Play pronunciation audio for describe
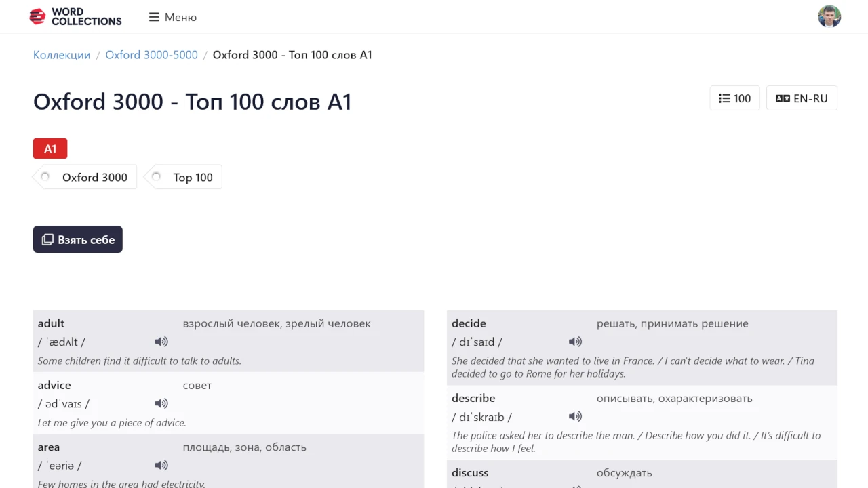This screenshot has width=868, height=488. pos(575,416)
